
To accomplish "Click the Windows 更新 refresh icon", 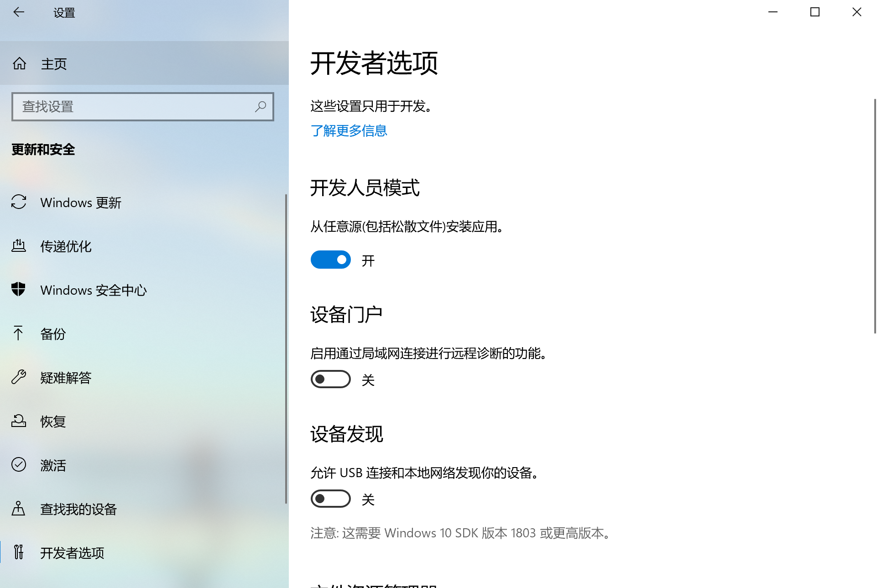I will coord(19,202).
